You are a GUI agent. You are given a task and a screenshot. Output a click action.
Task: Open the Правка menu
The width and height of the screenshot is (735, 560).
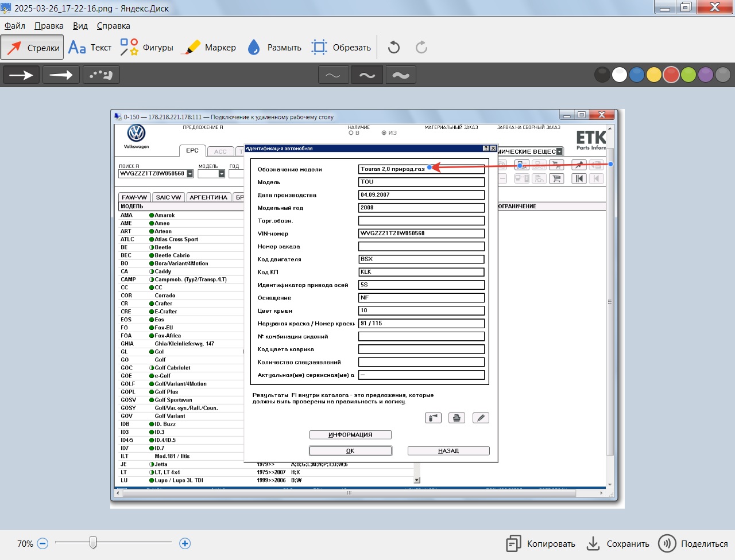[49, 26]
